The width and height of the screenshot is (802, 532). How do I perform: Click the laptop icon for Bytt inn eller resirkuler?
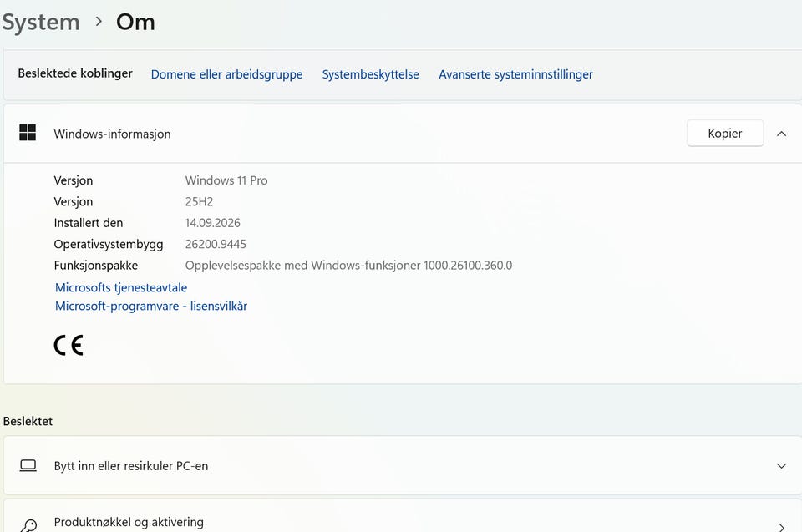click(x=28, y=465)
